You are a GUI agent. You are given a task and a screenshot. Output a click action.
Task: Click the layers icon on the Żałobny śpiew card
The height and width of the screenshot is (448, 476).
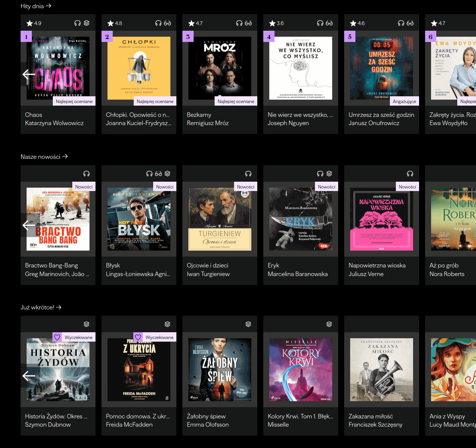[248, 324]
